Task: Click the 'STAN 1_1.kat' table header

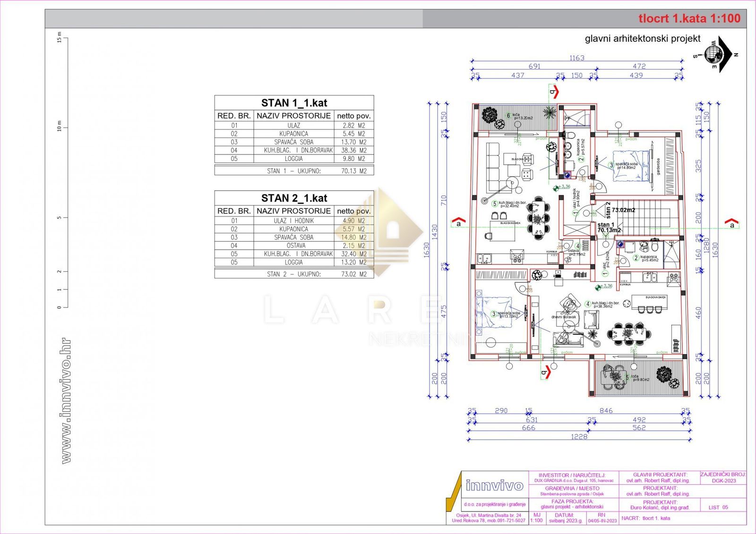Action: (294, 103)
